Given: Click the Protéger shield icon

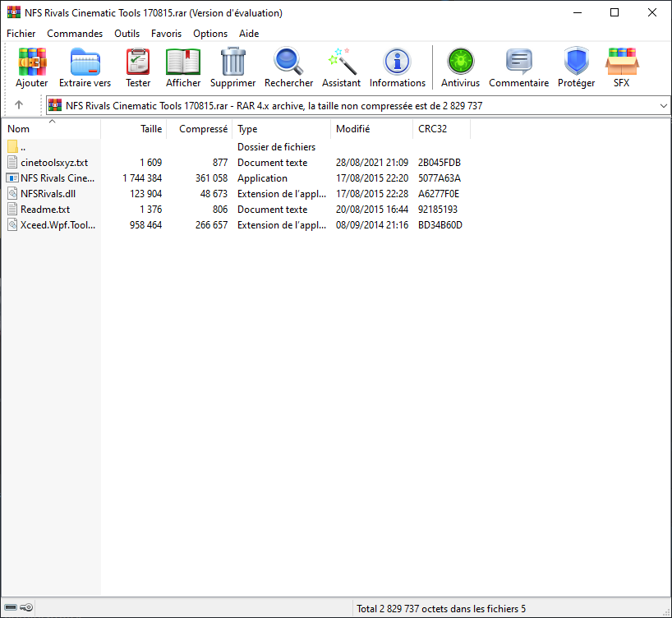Looking at the screenshot, I should pyautogui.click(x=577, y=62).
